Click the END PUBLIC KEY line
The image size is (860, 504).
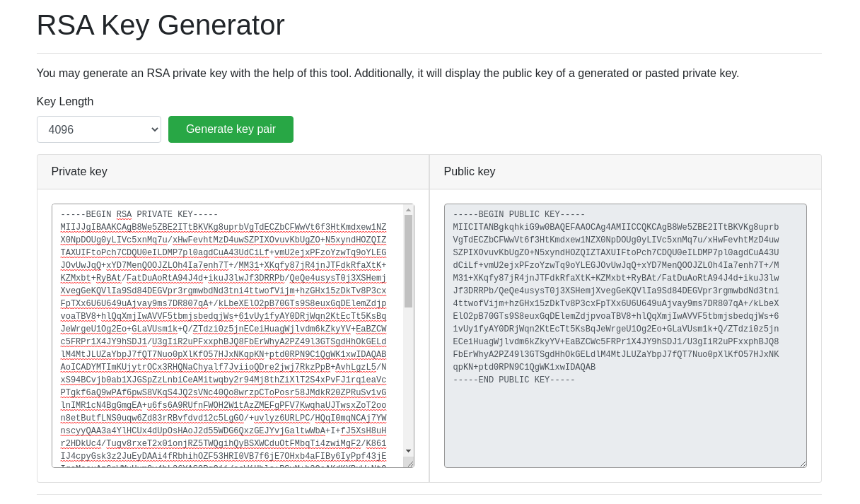514,380
